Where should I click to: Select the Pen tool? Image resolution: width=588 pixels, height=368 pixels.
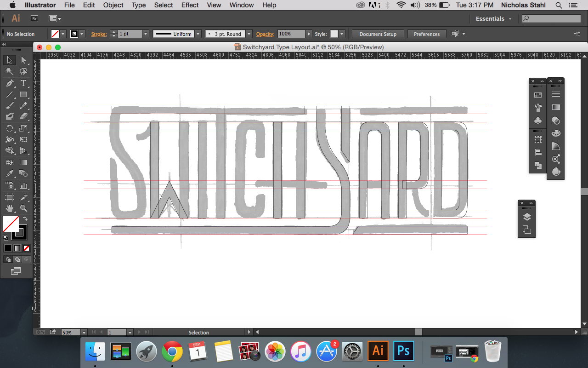9,83
